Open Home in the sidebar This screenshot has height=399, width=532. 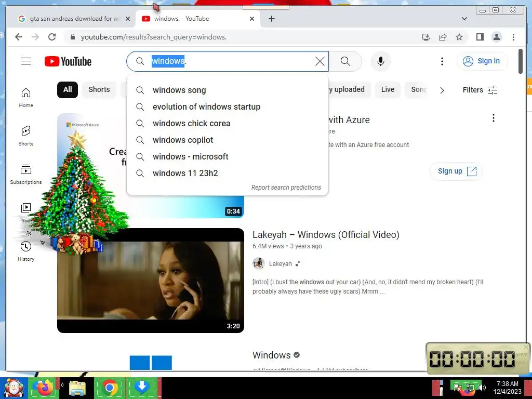coord(26,98)
